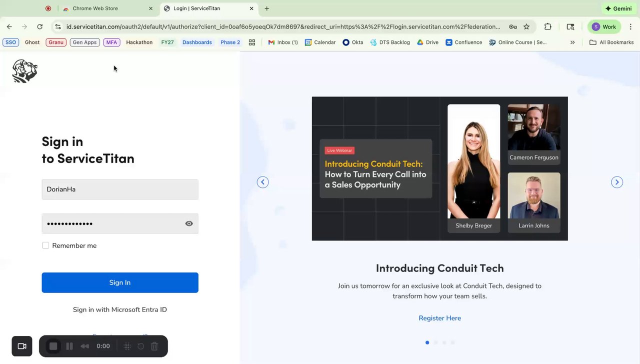Go to previous carousel slide
Screen dimensions: 640x364
tap(262, 182)
